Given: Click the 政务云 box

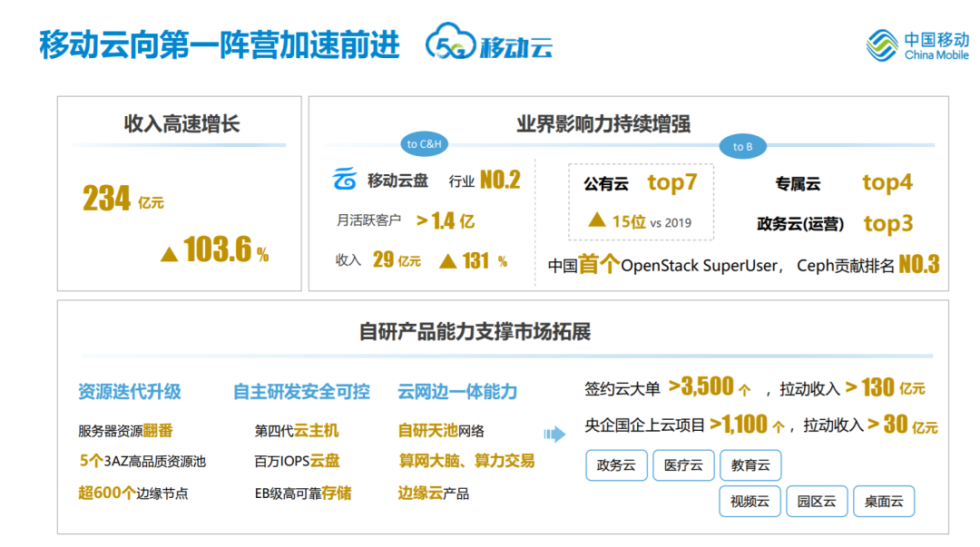Looking at the screenshot, I should point(616,465).
